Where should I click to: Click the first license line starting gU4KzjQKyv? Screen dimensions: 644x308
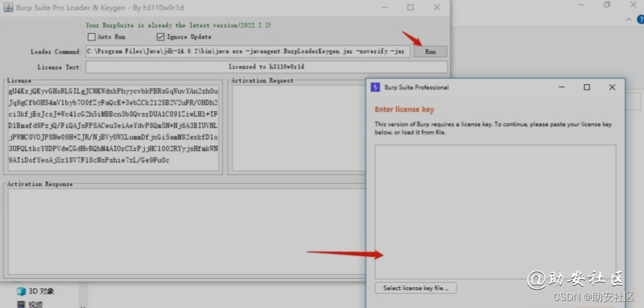[113, 91]
